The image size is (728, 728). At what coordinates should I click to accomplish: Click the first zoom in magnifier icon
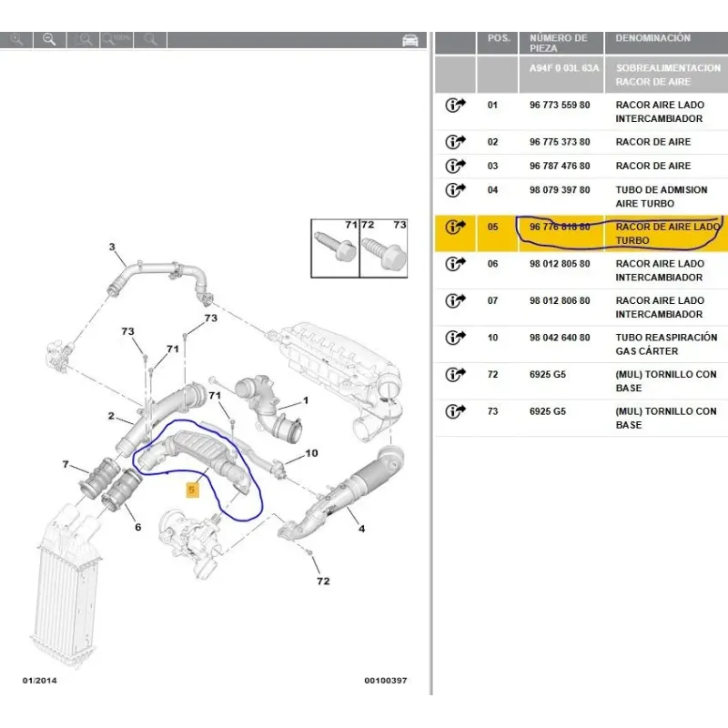[15, 39]
